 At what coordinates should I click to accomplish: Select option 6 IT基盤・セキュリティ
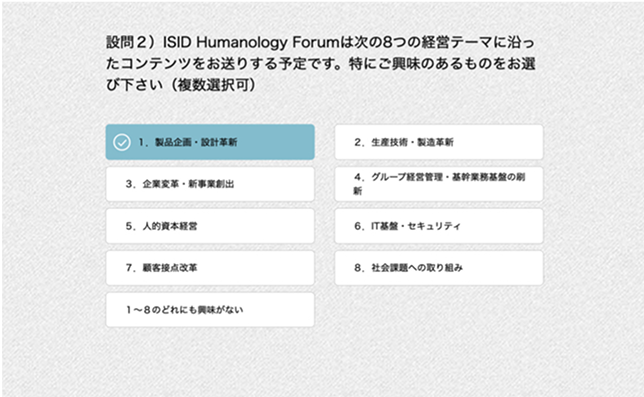439,226
